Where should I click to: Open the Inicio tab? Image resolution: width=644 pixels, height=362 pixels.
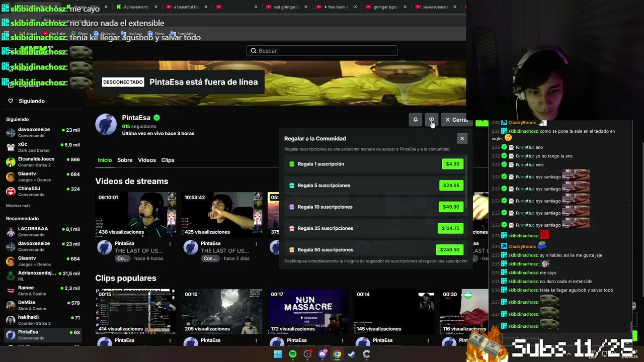pos(105,160)
